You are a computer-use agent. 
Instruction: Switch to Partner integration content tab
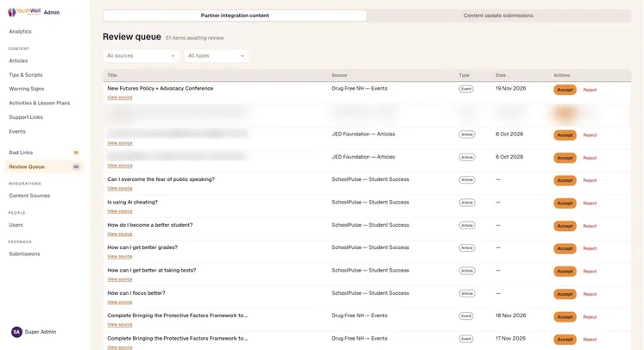[x=235, y=16]
